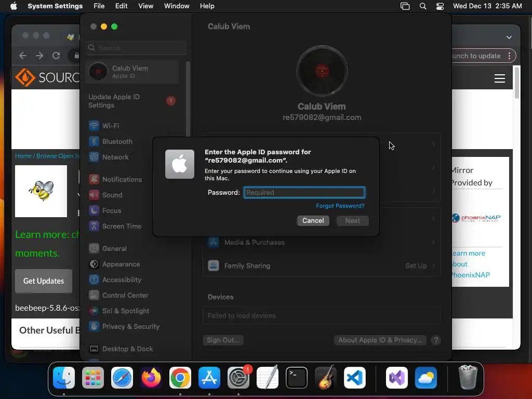Launch Safari from the Dock
The height and width of the screenshot is (399, 532).
122,378
